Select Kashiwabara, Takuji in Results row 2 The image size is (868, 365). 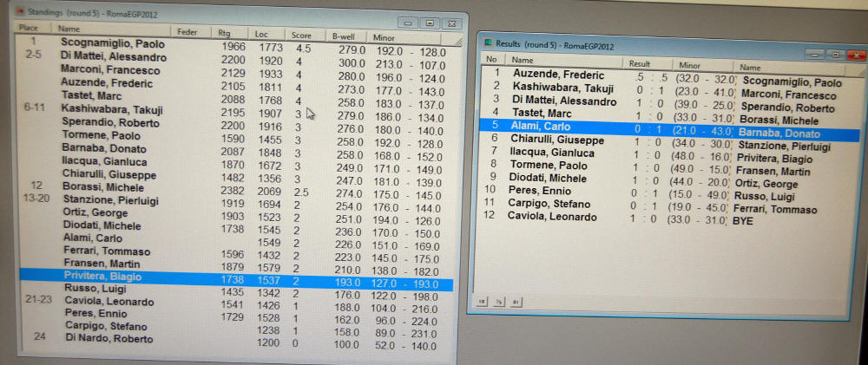562,88
